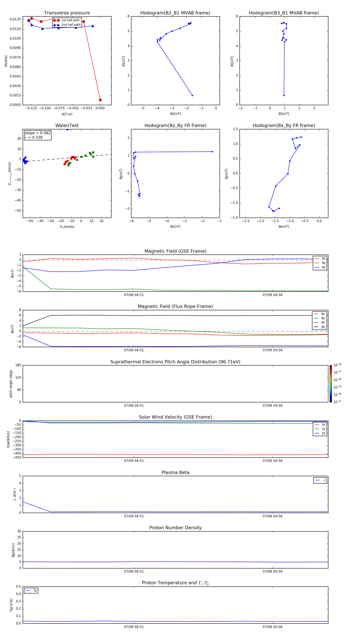Click the "Magnetic Field (Flux Rope Frame)" title
Image resolution: width=351 pixels, height=644 pixels.
coord(175,307)
